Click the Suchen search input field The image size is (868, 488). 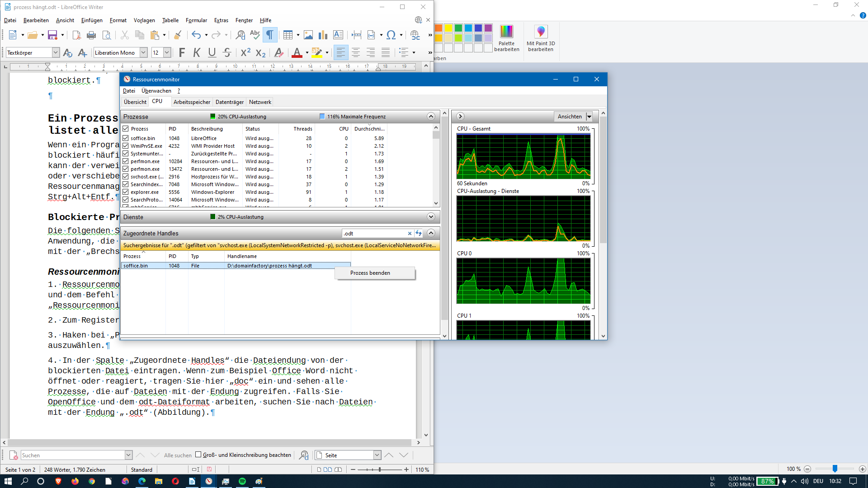(72, 455)
